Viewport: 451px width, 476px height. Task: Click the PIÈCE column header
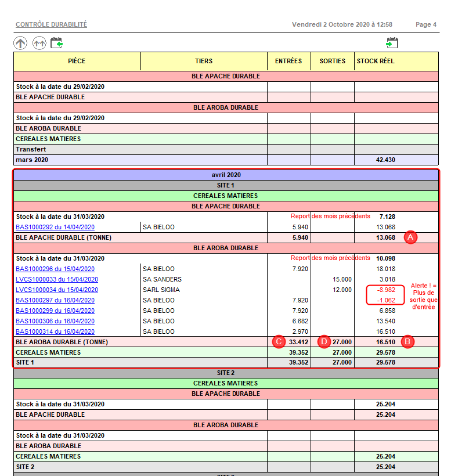click(x=77, y=61)
